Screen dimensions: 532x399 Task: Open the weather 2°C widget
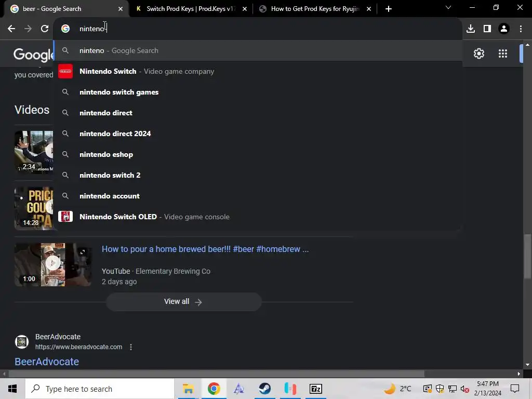[x=397, y=389]
